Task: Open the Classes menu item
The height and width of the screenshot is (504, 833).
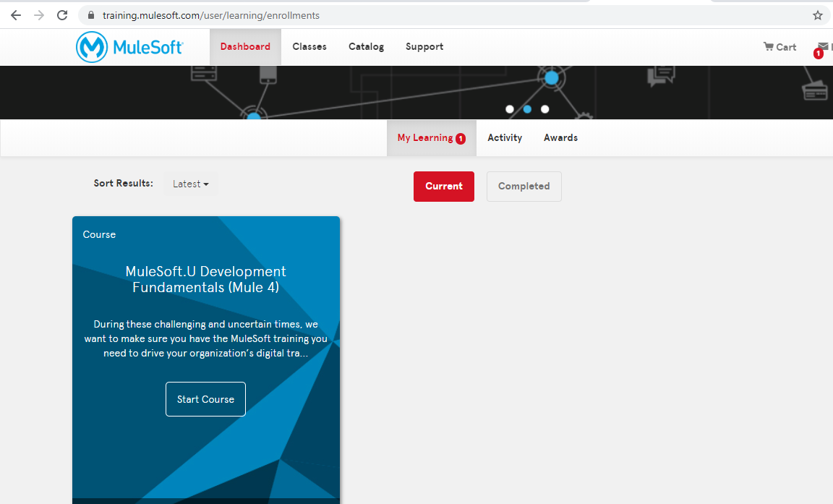Action: (x=309, y=47)
